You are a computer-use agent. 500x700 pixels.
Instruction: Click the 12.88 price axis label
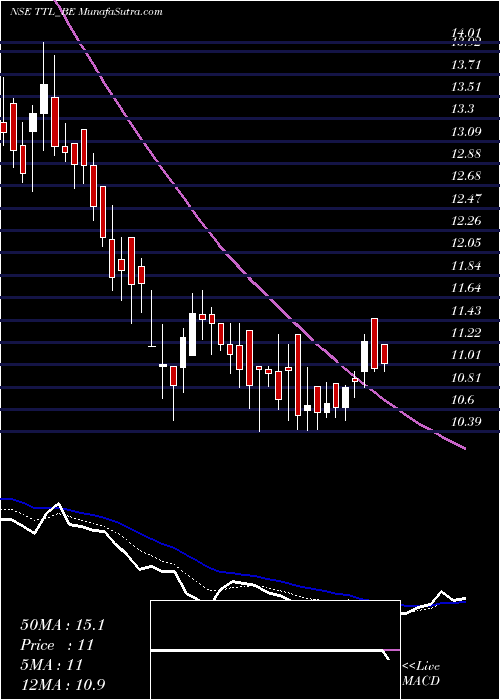click(x=467, y=154)
